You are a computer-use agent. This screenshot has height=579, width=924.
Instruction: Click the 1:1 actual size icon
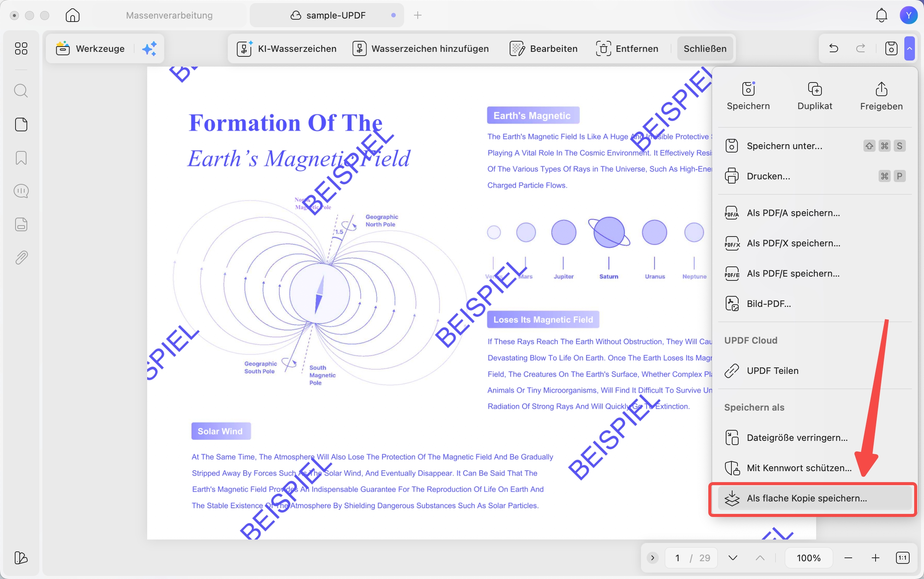902,558
